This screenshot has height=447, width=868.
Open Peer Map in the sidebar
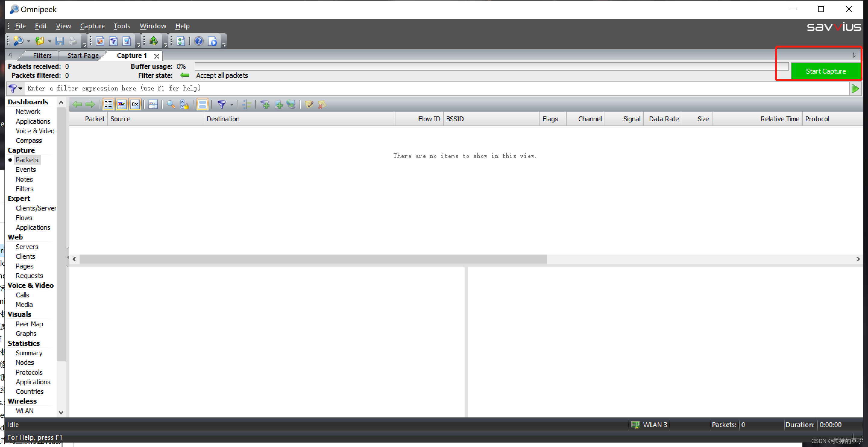29,324
